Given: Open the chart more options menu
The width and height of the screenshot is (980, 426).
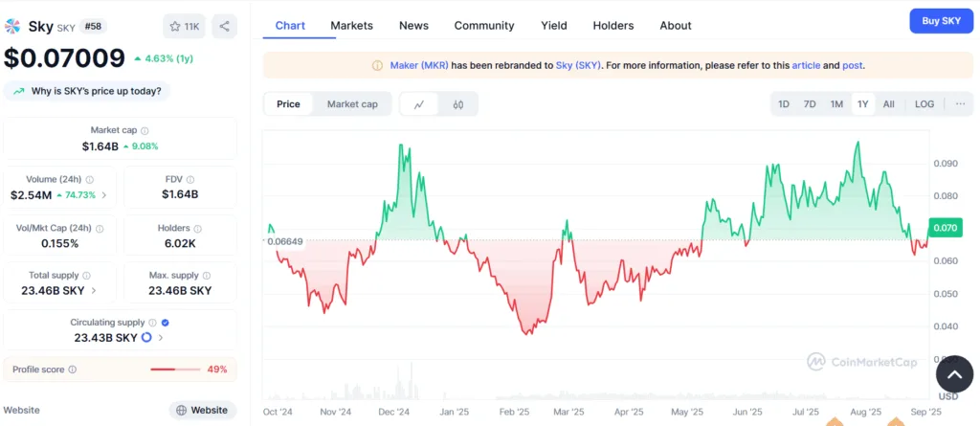Looking at the screenshot, I should click(961, 104).
